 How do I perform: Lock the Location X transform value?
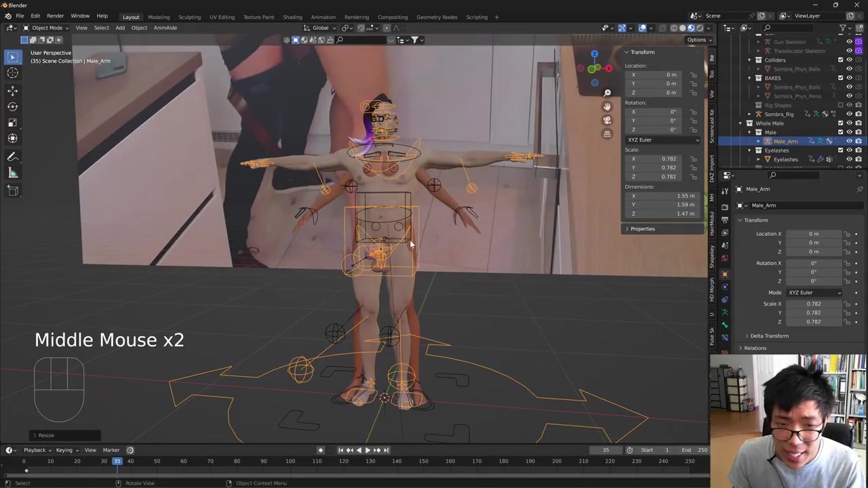pyautogui.click(x=693, y=75)
